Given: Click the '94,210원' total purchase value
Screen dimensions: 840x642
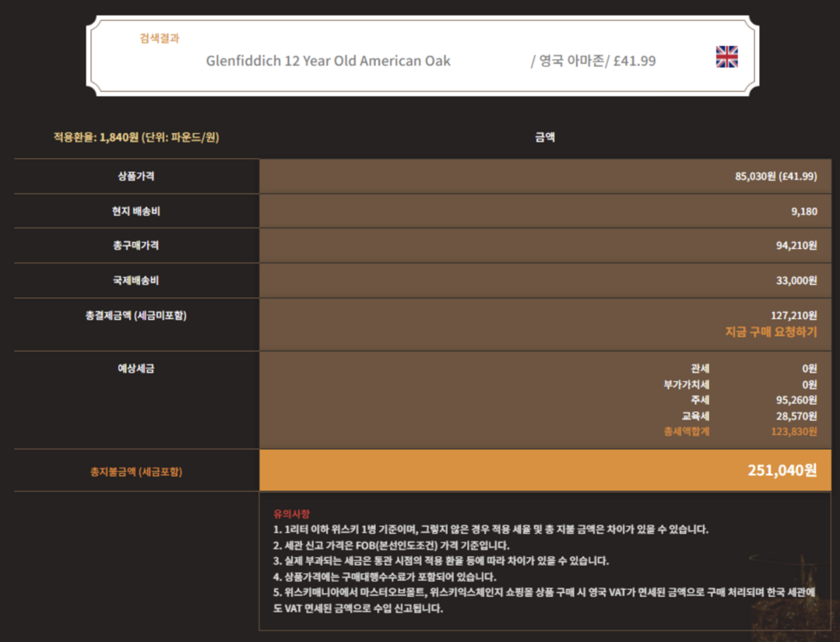Looking at the screenshot, I should (796, 245).
